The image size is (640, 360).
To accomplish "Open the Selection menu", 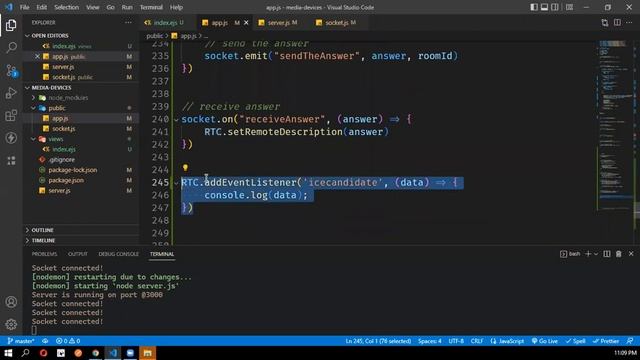I will (x=66, y=7).
